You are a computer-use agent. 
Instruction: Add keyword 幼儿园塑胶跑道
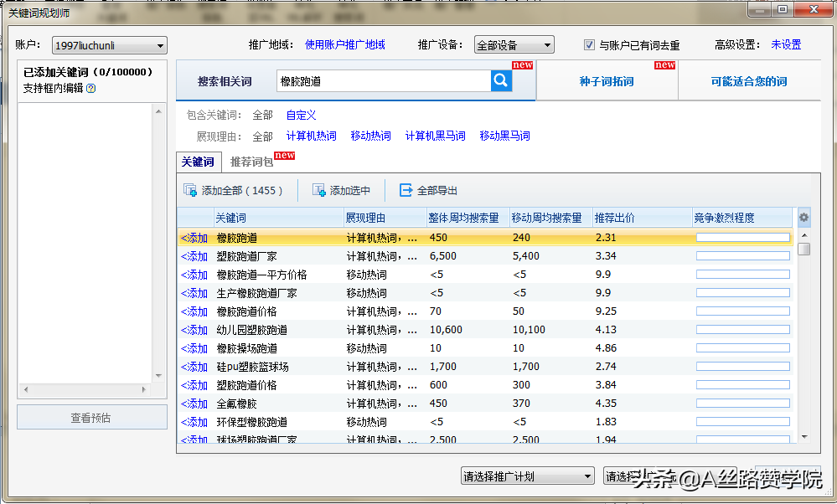click(x=194, y=330)
